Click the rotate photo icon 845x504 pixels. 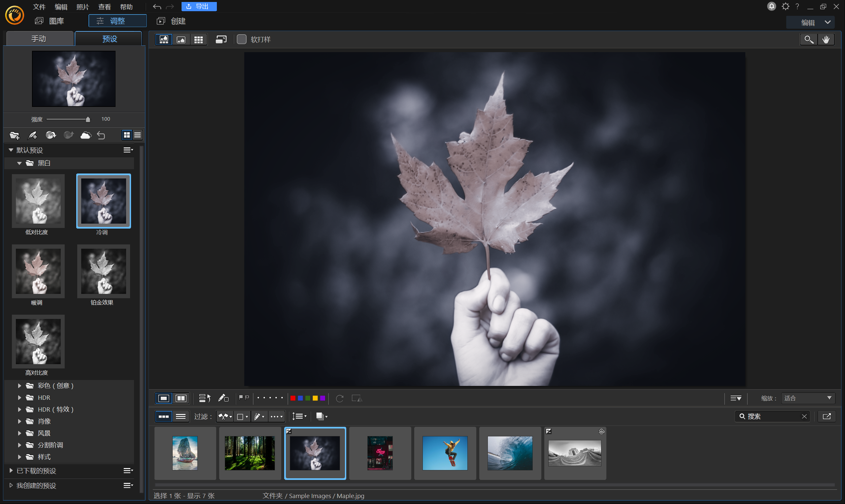(x=339, y=398)
